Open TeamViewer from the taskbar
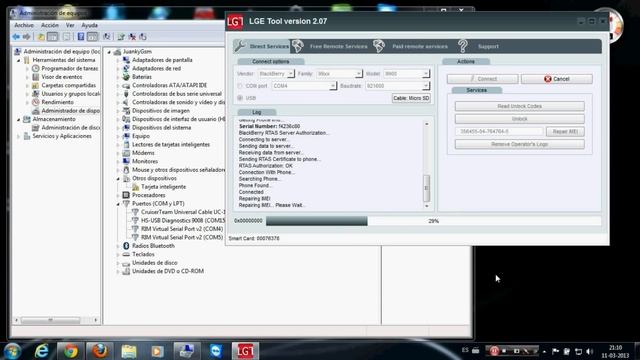 tap(216, 351)
